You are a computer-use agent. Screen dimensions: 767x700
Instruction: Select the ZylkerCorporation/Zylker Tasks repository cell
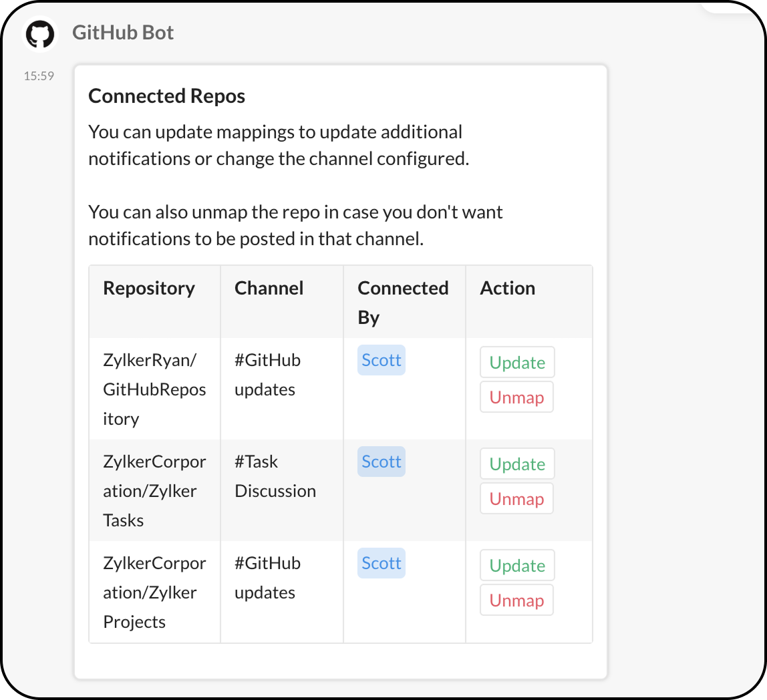click(x=154, y=491)
